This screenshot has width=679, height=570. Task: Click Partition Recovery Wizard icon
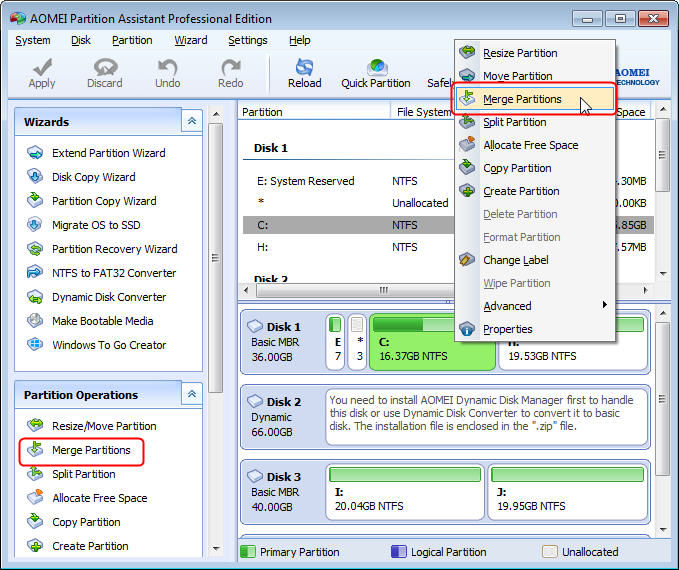tap(35, 249)
